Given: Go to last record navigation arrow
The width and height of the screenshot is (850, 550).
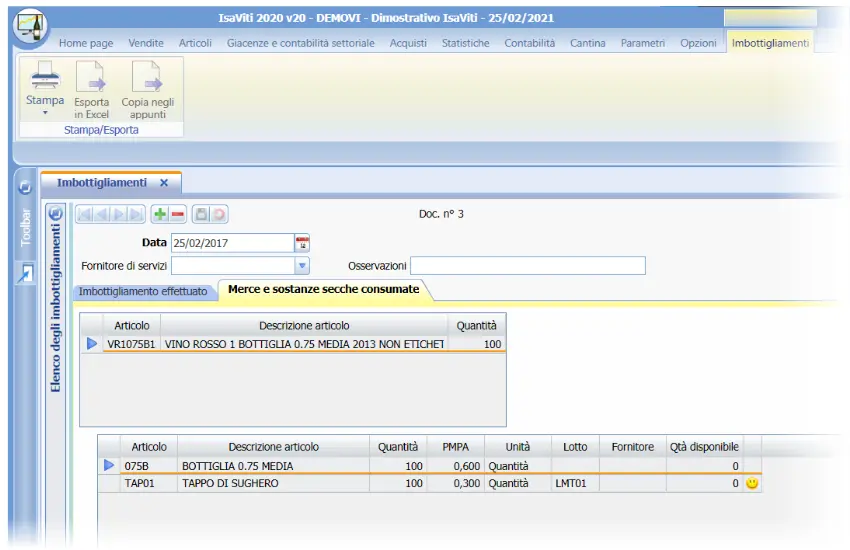Looking at the screenshot, I should pos(136,215).
